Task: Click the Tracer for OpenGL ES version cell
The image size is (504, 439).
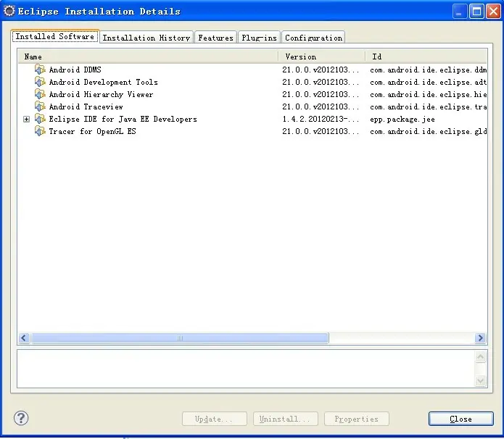Action: pyautogui.click(x=321, y=131)
